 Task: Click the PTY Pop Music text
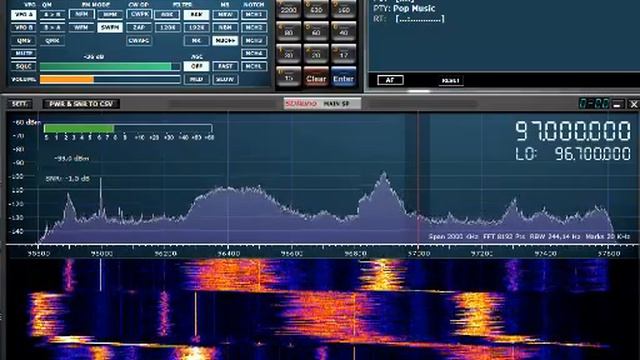pyautogui.click(x=404, y=9)
